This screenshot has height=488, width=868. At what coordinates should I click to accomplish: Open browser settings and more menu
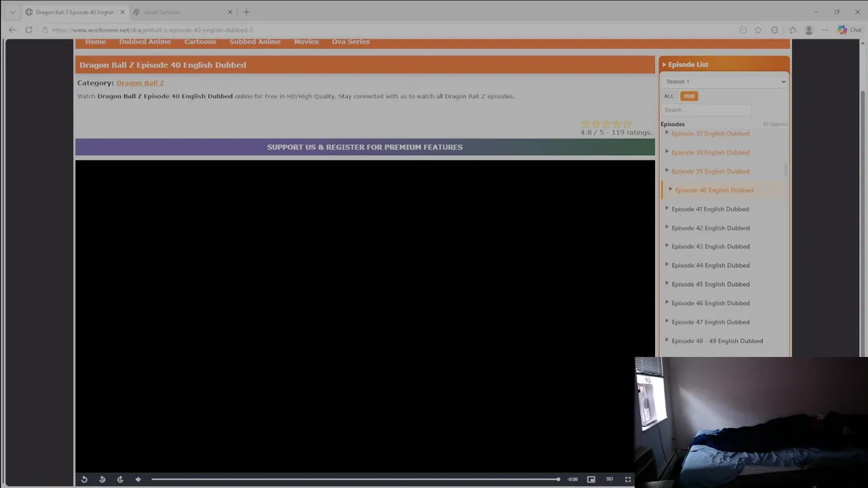(825, 30)
